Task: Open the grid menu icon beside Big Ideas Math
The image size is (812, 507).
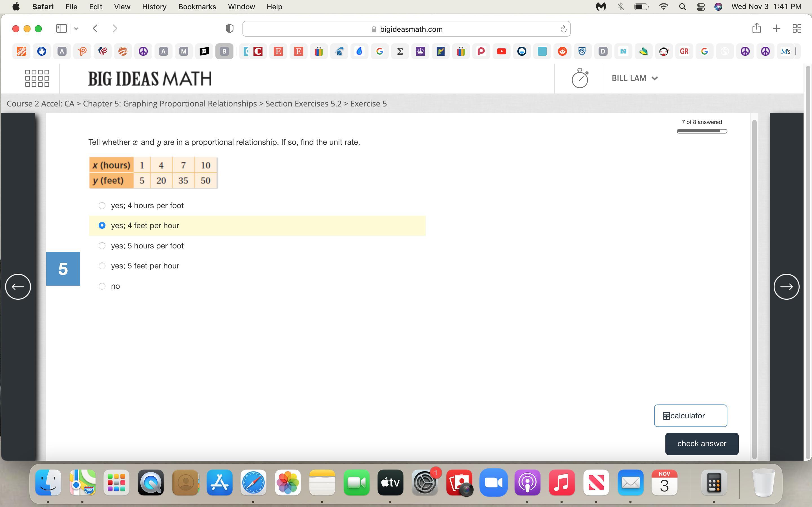Action: (x=37, y=79)
